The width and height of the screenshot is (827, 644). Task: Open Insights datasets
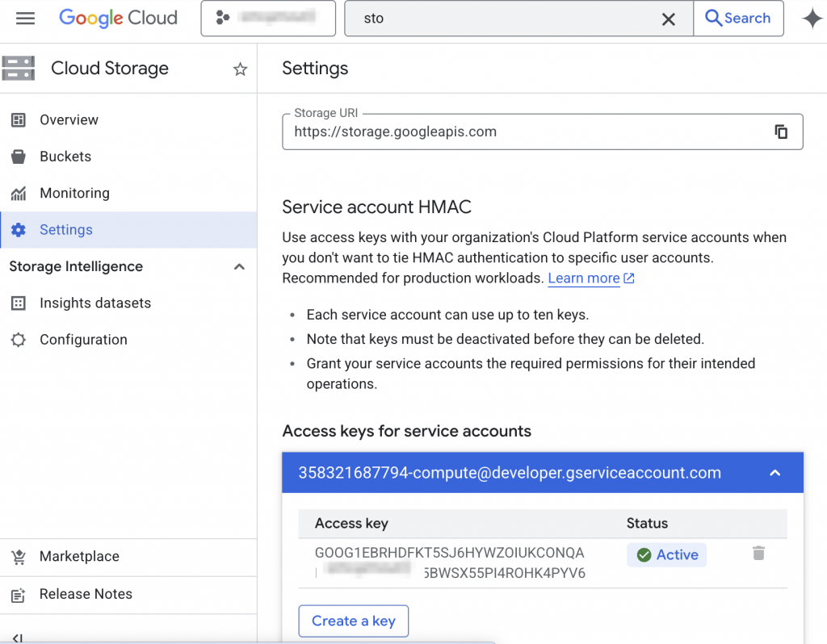coord(94,303)
